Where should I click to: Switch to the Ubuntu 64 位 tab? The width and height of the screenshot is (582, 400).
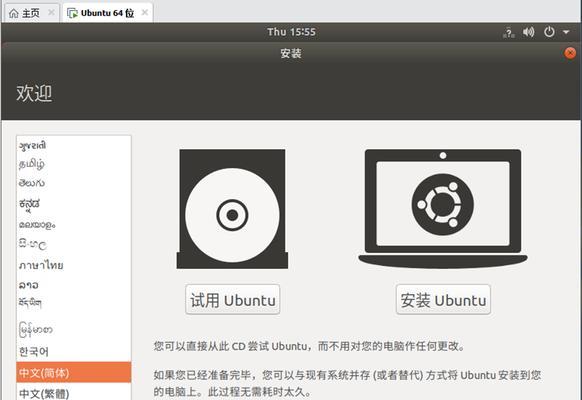(x=108, y=13)
